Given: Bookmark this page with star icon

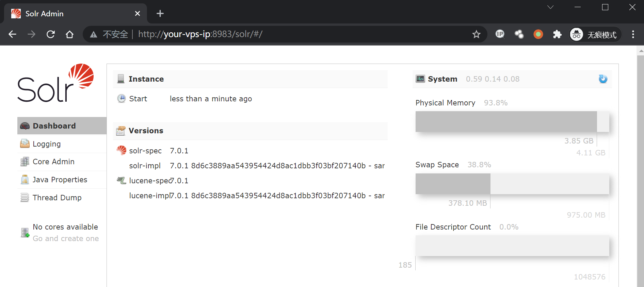Looking at the screenshot, I should 476,34.
